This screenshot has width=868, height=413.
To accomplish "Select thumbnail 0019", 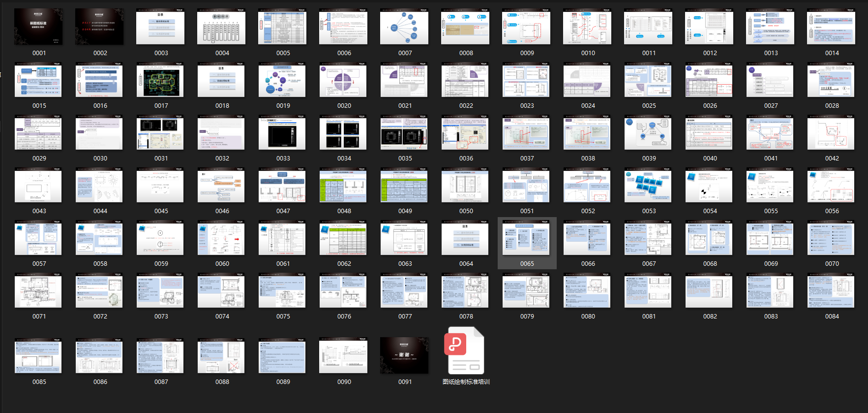I will [x=282, y=80].
